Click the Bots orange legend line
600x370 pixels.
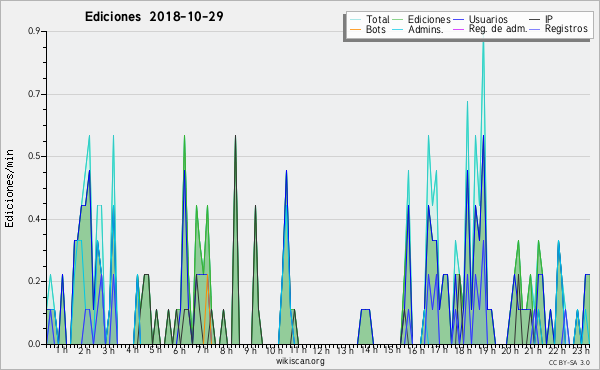click(355, 29)
